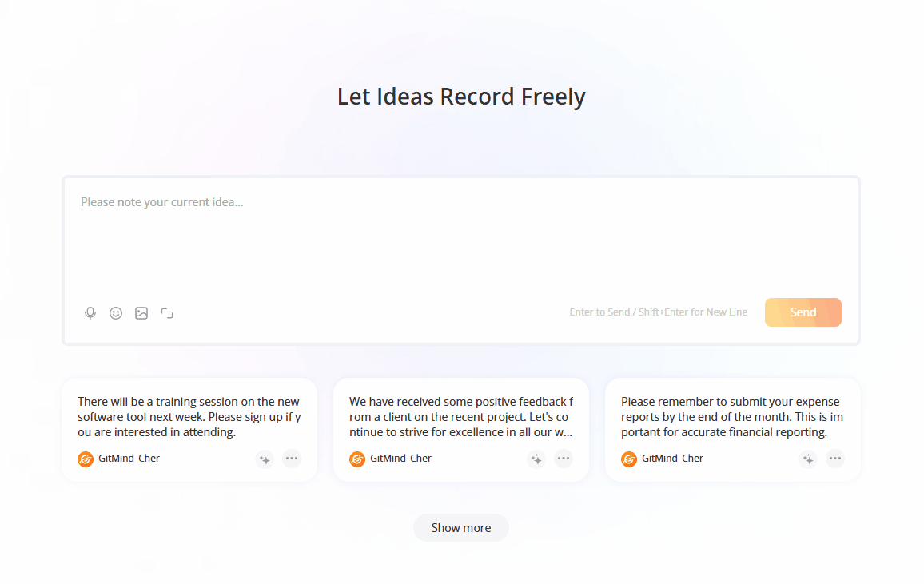Viewport: 924px width, 584px height.
Task: Click the AI sparkle icon on the training session card
Action: 265,459
